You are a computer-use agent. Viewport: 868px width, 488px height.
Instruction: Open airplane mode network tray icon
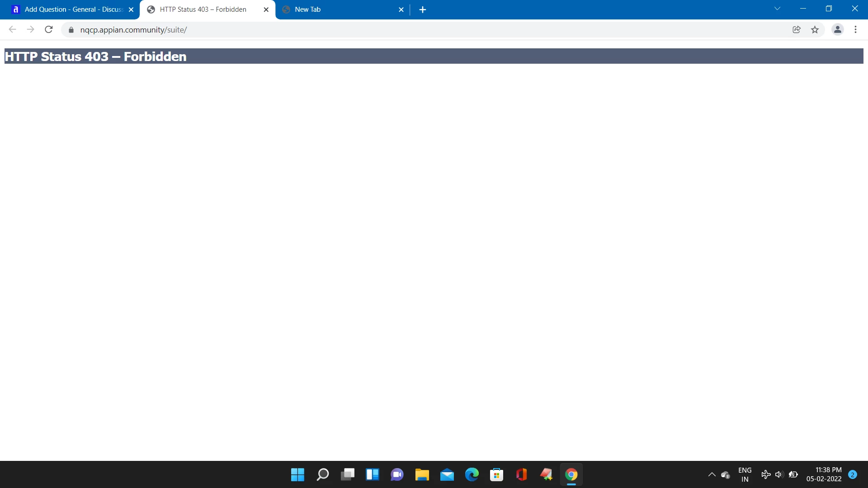tap(766, 474)
